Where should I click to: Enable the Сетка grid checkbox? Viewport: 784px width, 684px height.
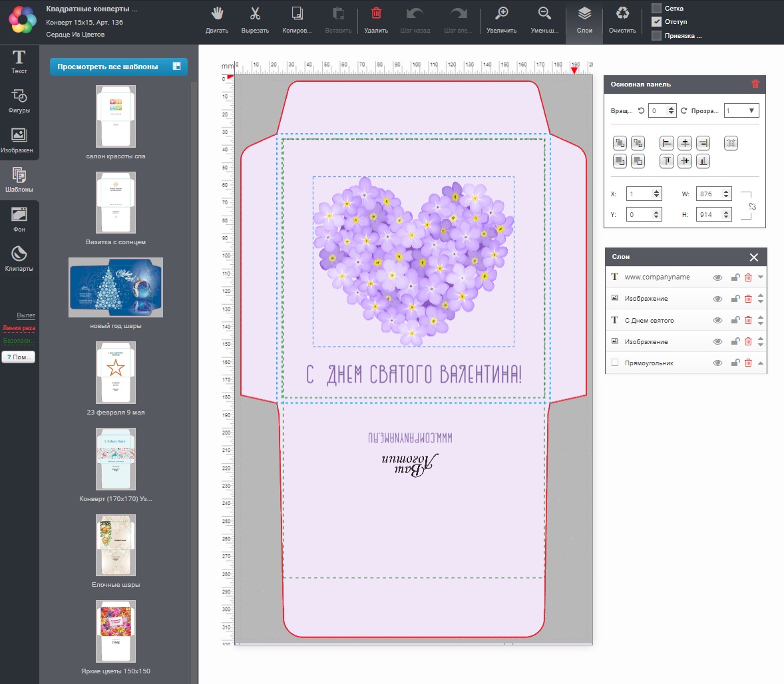tap(656, 9)
